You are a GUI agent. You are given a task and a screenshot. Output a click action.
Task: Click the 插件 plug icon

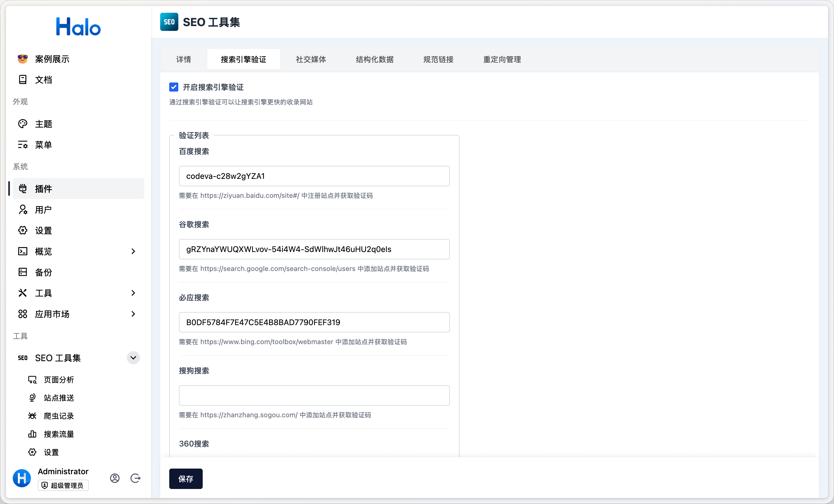tap(23, 189)
